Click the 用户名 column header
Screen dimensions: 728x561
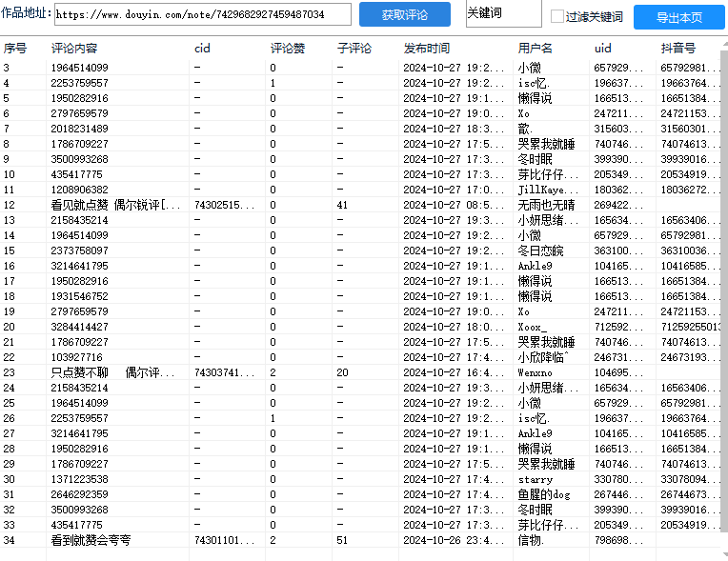tap(535, 48)
